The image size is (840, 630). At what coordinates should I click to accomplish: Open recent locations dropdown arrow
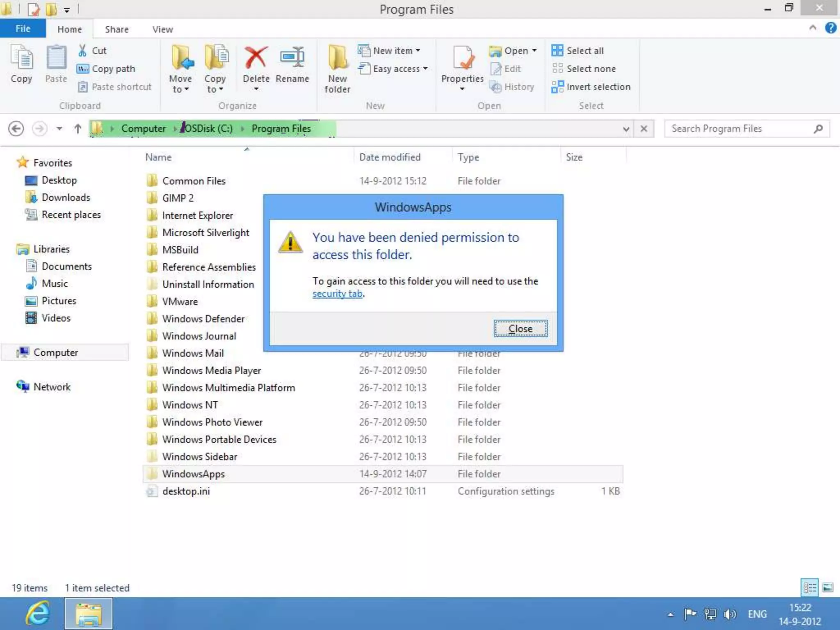[x=59, y=129]
